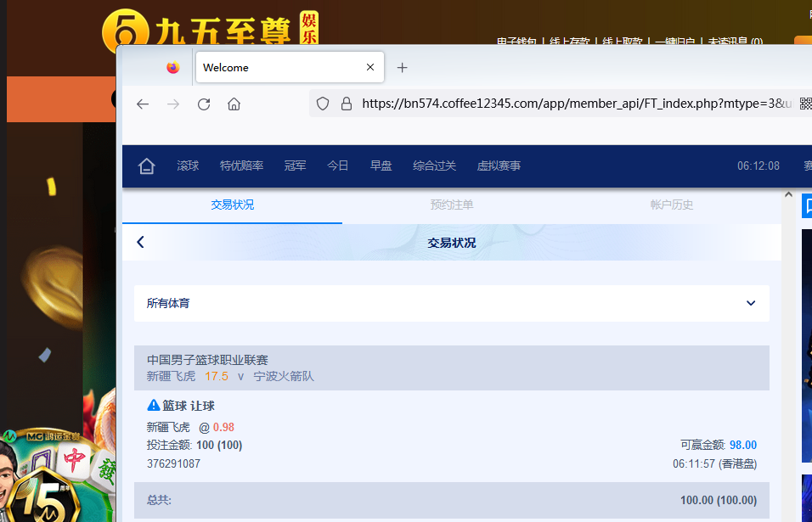Switch to the 预约注单 tab
This screenshot has height=522, width=812.
click(452, 205)
